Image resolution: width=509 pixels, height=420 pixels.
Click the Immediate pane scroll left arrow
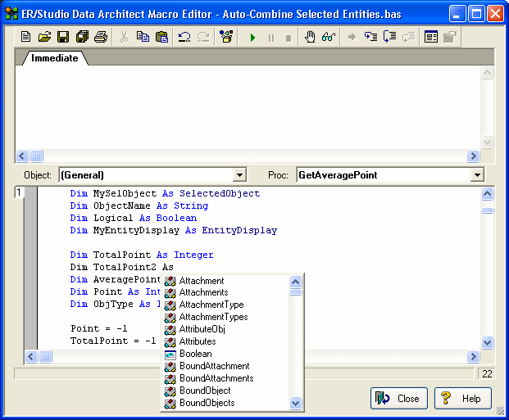tap(22, 156)
